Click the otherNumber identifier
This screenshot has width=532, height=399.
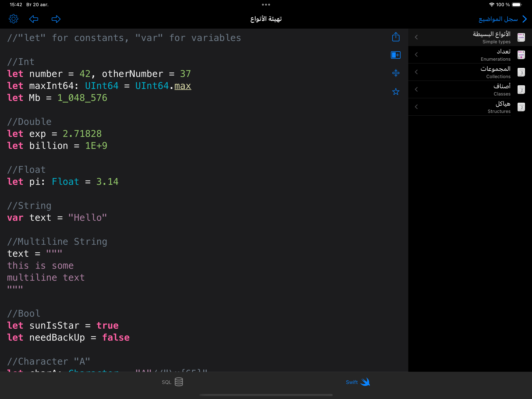133,74
